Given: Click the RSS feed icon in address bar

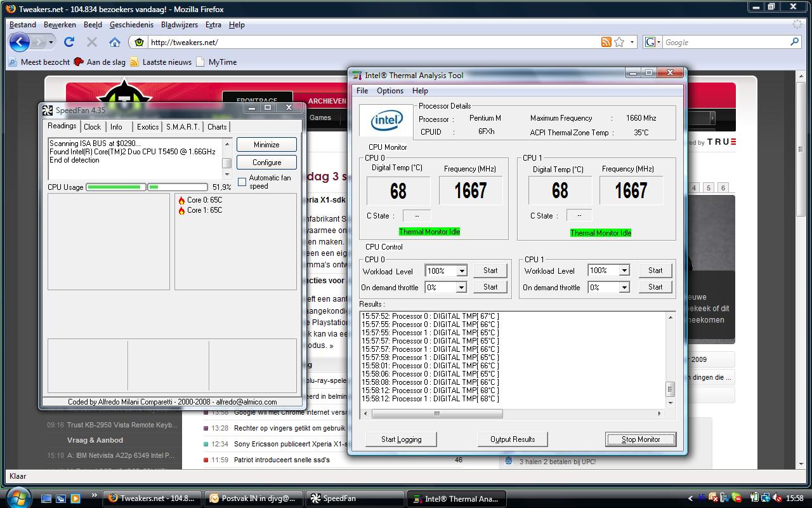Looking at the screenshot, I should pos(606,42).
